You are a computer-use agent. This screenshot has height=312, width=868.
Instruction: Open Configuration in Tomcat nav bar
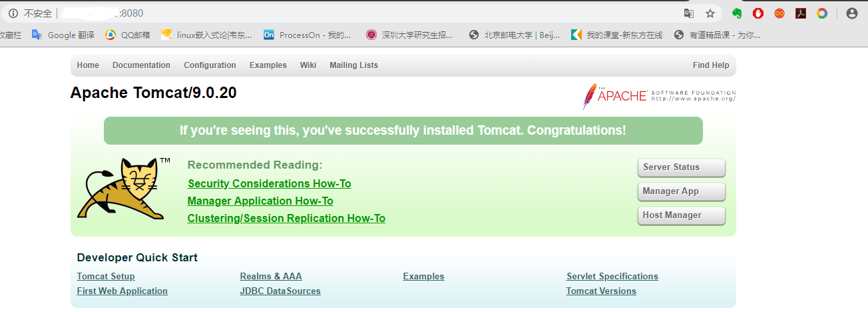[210, 65]
